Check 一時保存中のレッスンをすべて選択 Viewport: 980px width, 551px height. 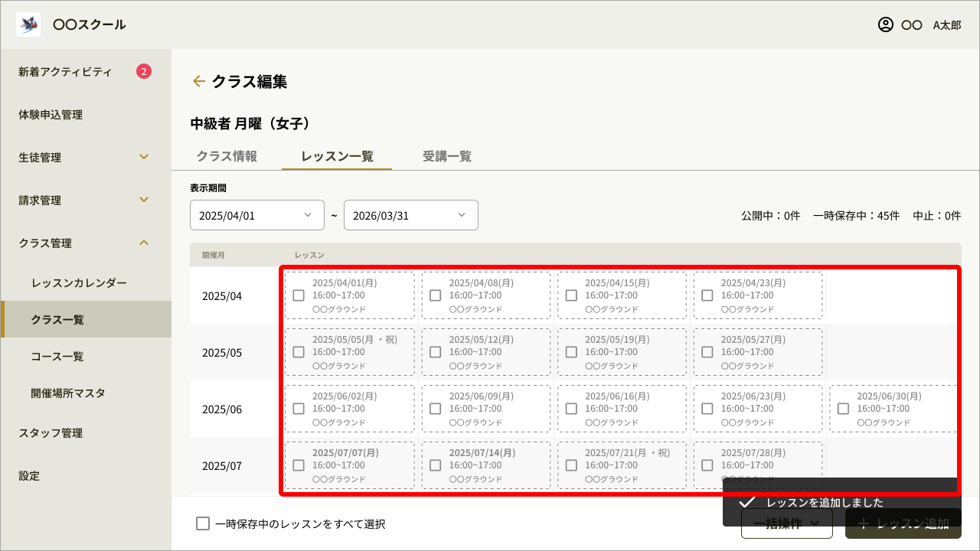pyautogui.click(x=203, y=523)
